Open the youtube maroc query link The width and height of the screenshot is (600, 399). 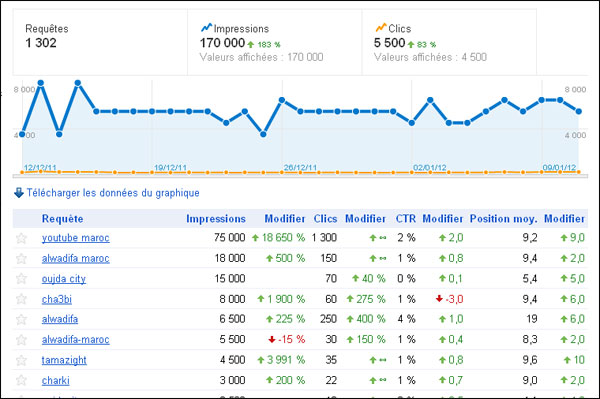pyautogui.click(x=75, y=238)
